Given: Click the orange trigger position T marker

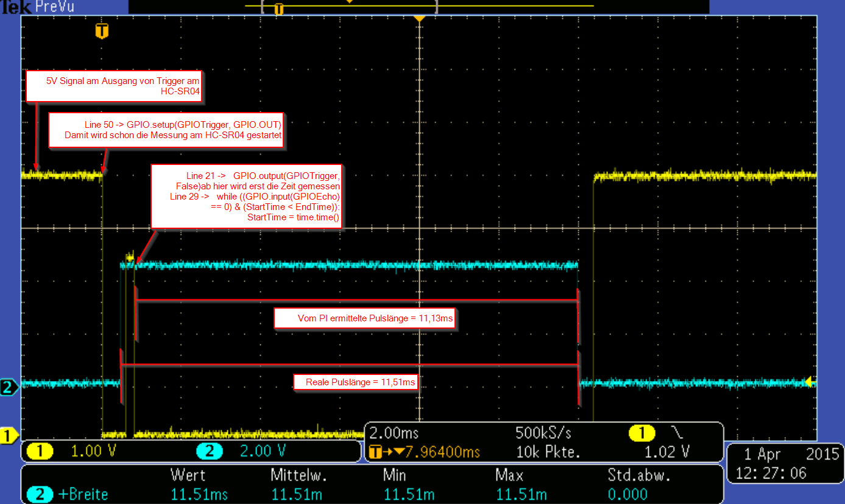Looking at the screenshot, I should (x=102, y=31).
